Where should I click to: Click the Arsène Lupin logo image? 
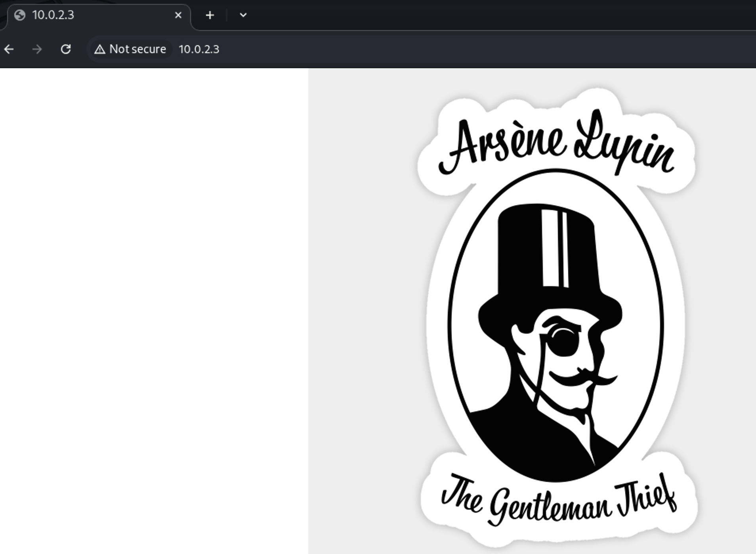(x=532, y=311)
